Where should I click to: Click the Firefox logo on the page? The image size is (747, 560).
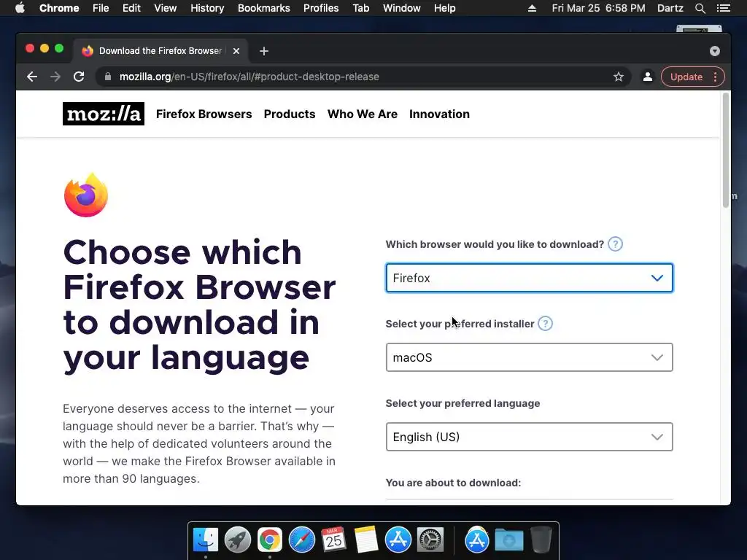click(86, 195)
